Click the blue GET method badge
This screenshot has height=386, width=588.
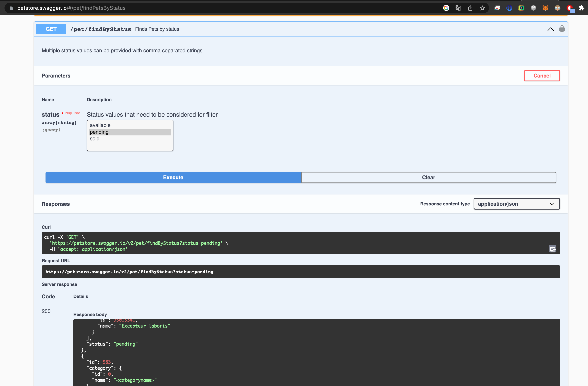pos(51,29)
